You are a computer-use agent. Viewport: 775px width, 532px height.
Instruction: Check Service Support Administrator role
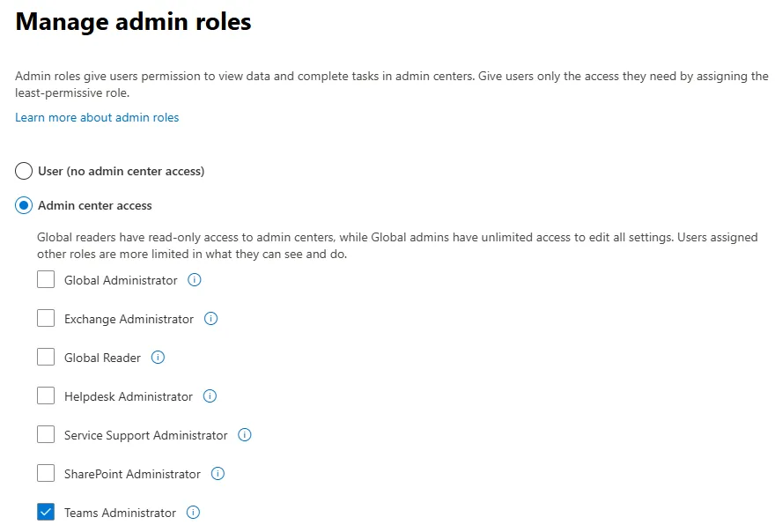point(46,435)
